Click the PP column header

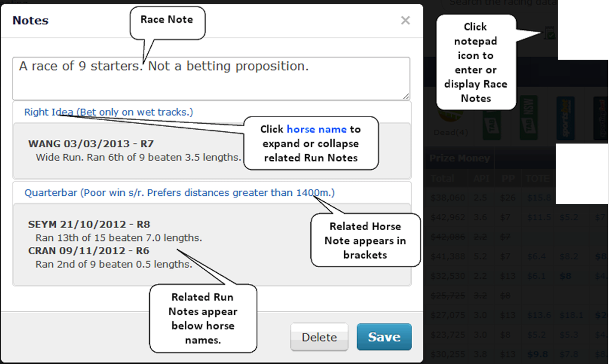504,178
